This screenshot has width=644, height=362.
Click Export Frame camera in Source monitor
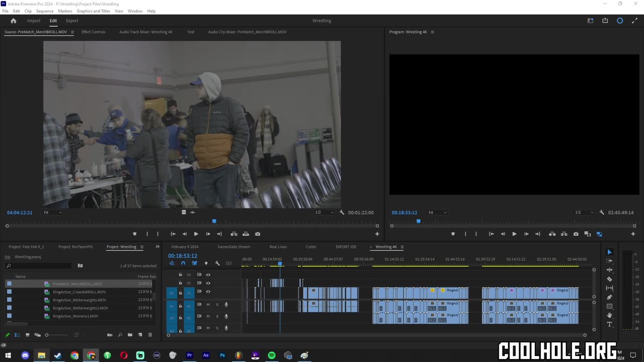[x=258, y=234]
